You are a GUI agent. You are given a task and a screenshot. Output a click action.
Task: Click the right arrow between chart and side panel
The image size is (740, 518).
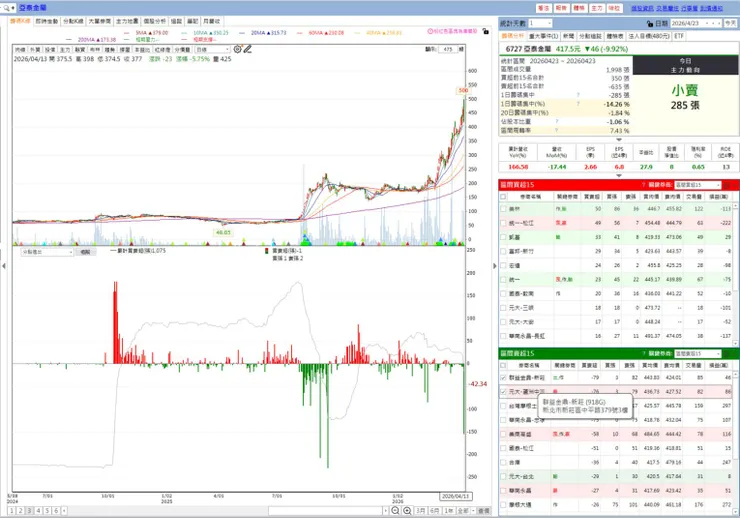click(494, 266)
